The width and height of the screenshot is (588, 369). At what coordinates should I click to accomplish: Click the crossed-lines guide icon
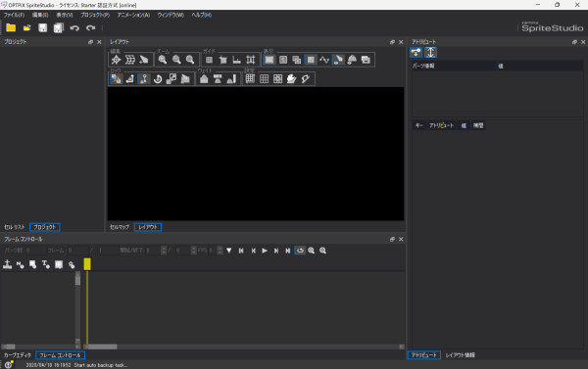[251, 60]
